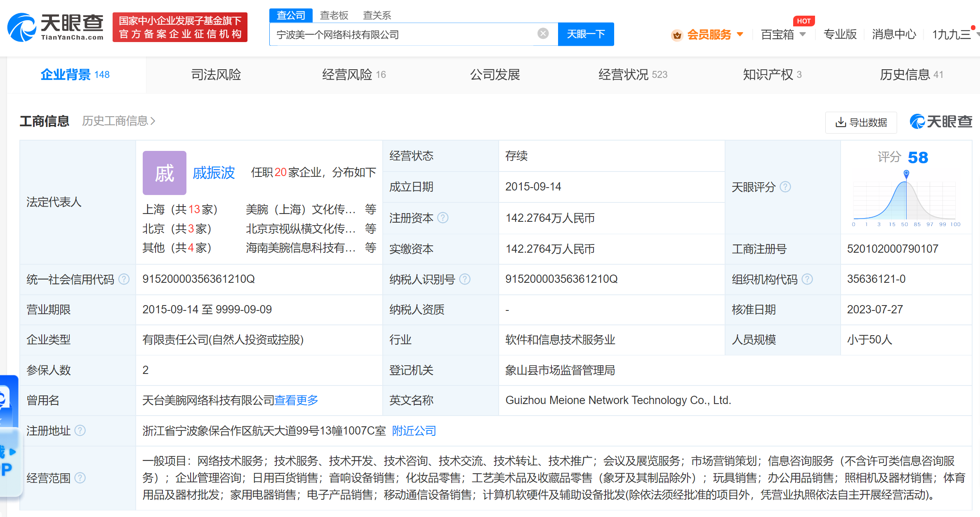Click help icon next to 注册地址
This screenshot has height=517, width=980.
click(80, 430)
